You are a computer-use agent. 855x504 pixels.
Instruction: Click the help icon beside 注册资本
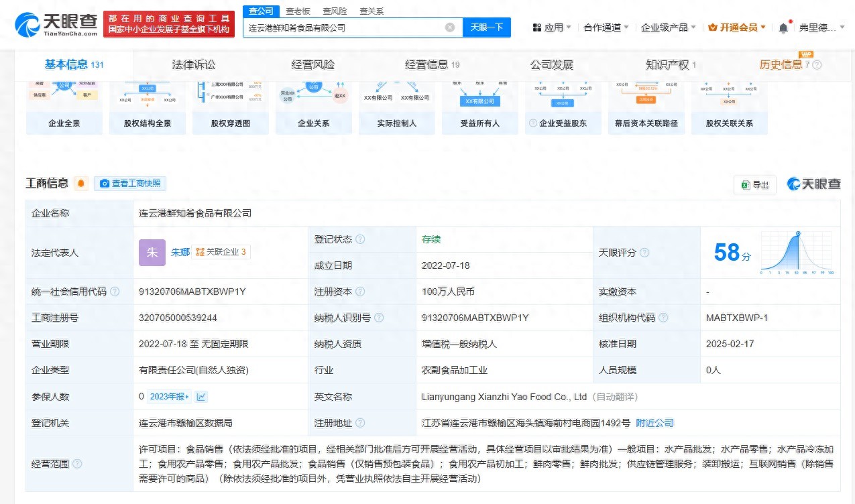point(360,292)
